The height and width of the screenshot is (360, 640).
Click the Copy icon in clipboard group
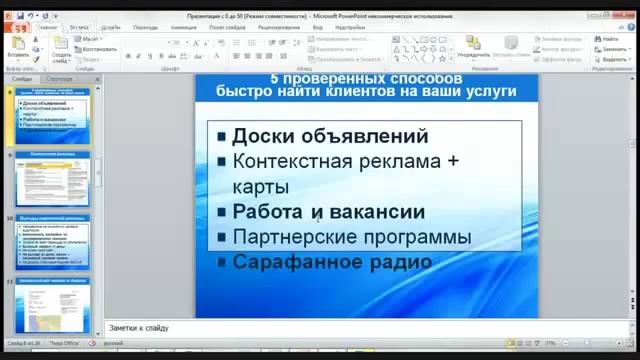(36, 49)
